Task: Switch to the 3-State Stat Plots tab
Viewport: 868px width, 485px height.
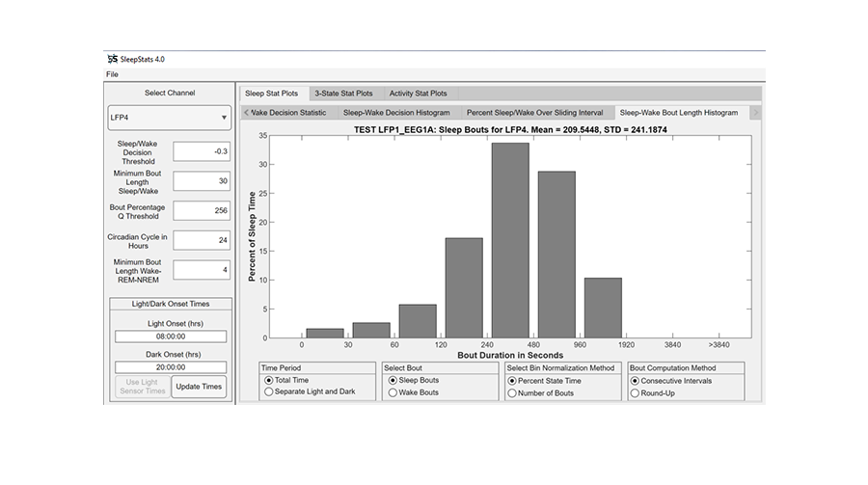Action: (343, 94)
